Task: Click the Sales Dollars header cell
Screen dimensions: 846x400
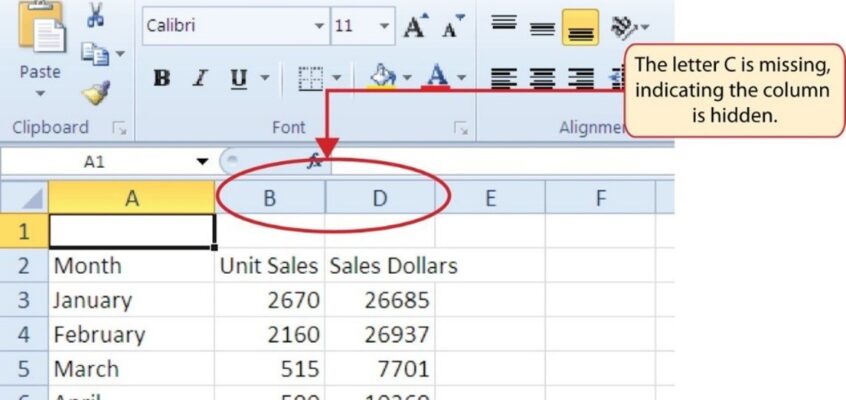Action: 380,265
